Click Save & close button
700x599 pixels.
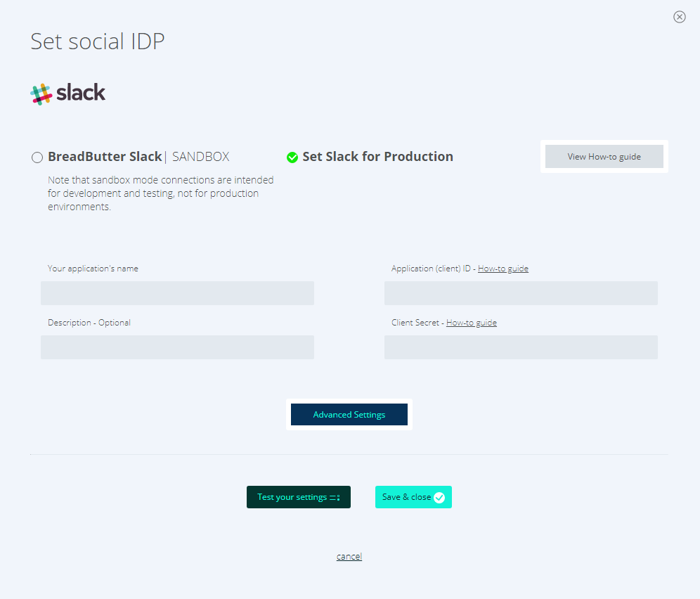click(x=413, y=497)
